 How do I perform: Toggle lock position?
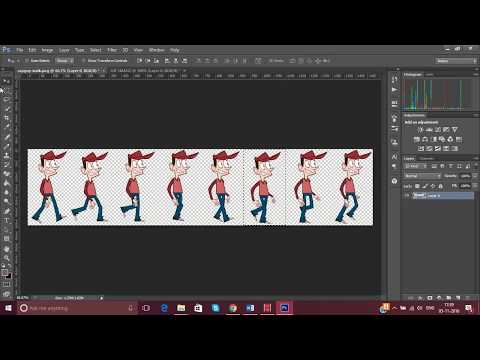433,186
